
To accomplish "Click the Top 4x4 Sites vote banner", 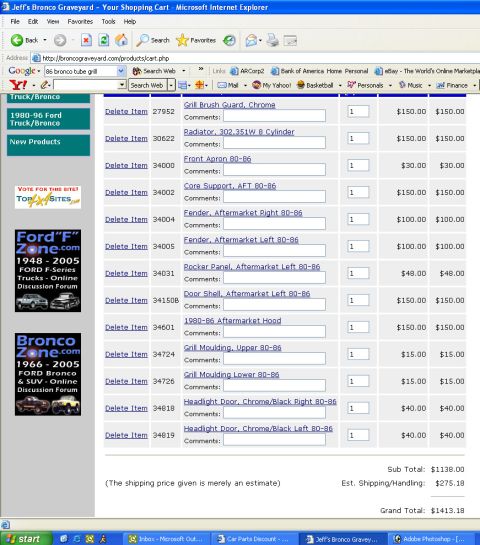I will 48,197.
